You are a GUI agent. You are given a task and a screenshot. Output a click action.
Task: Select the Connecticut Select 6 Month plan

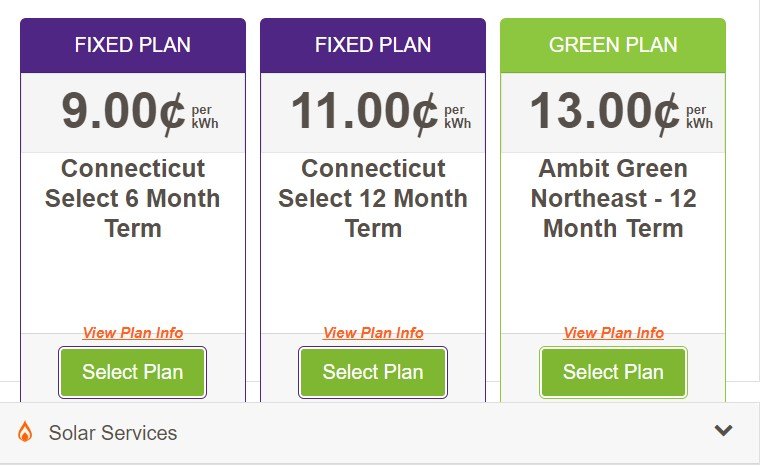point(133,372)
